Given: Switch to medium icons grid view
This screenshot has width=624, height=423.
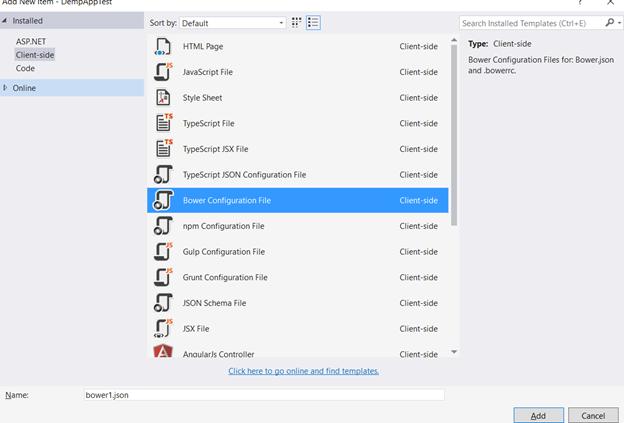Looking at the screenshot, I should pyautogui.click(x=296, y=23).
